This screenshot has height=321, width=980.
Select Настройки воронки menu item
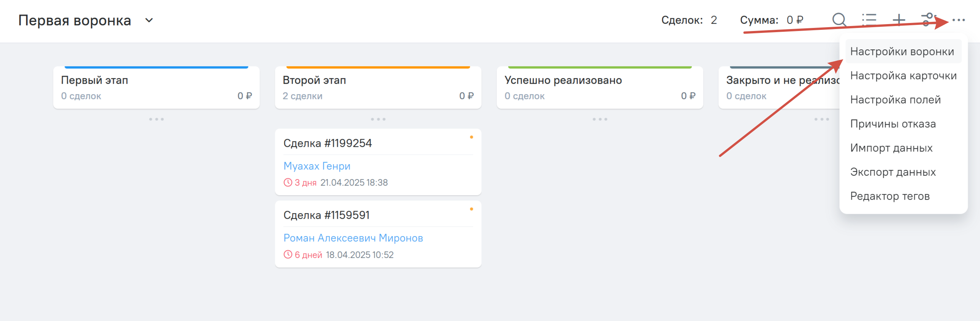pyautogui.click(x=902, y=52)
